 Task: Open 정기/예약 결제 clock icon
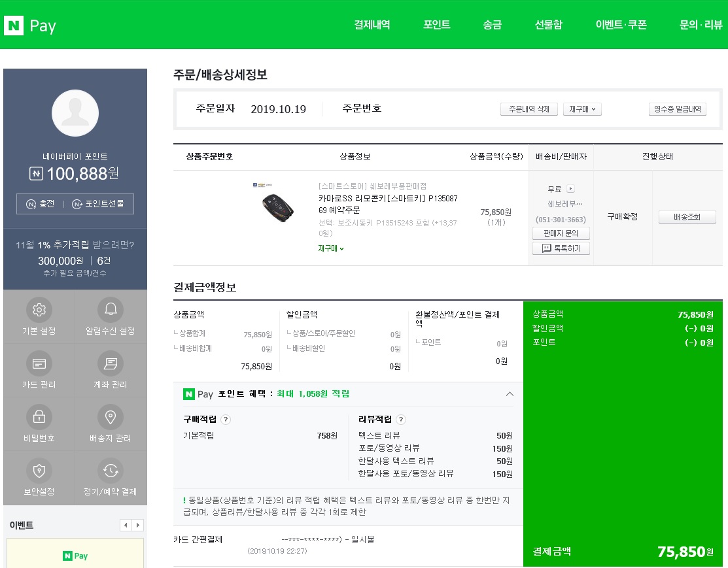coord(111,471)
